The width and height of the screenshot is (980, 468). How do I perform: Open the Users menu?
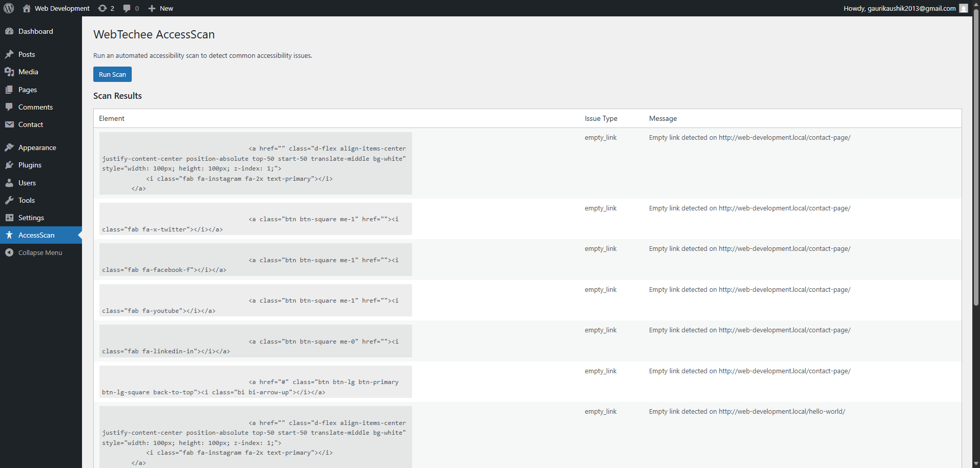coord(41,183)
